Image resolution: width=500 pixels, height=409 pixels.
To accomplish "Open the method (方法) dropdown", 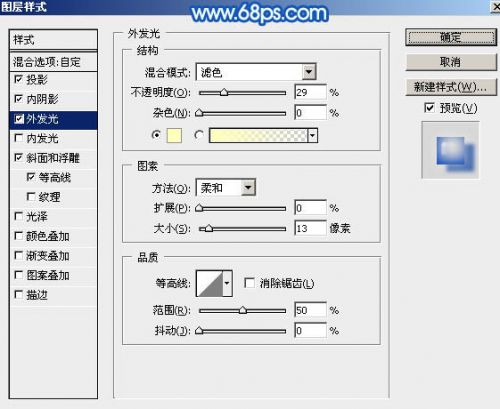I will pyautogui.click(x=226, y=188).
